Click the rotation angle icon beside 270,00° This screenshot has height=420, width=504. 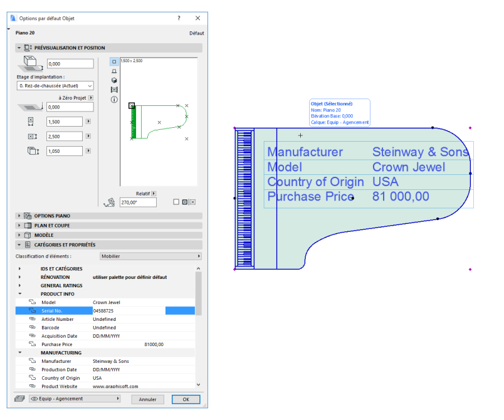point(110,202)
